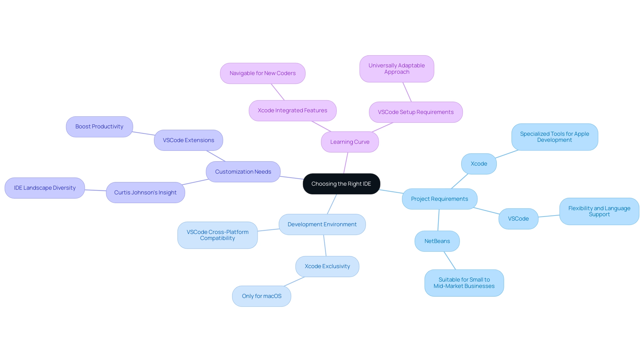Image resolution: width=644 pixels, height=363 pixels.
Task: Click the 'Only for macOS' leaf node
Action: tap(261, 296)
